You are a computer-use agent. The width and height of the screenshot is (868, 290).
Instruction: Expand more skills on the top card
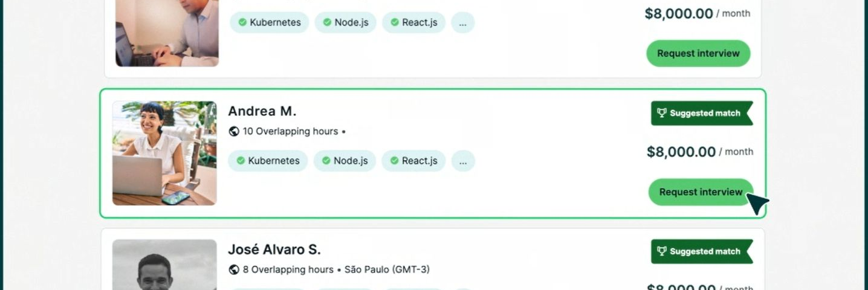[462, 23]
